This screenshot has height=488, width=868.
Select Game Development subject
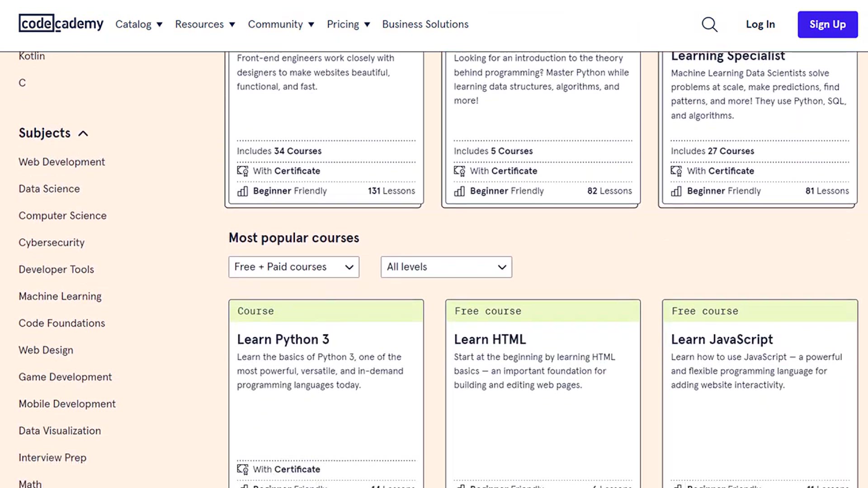pyautogui.click(x=65, y=377)
